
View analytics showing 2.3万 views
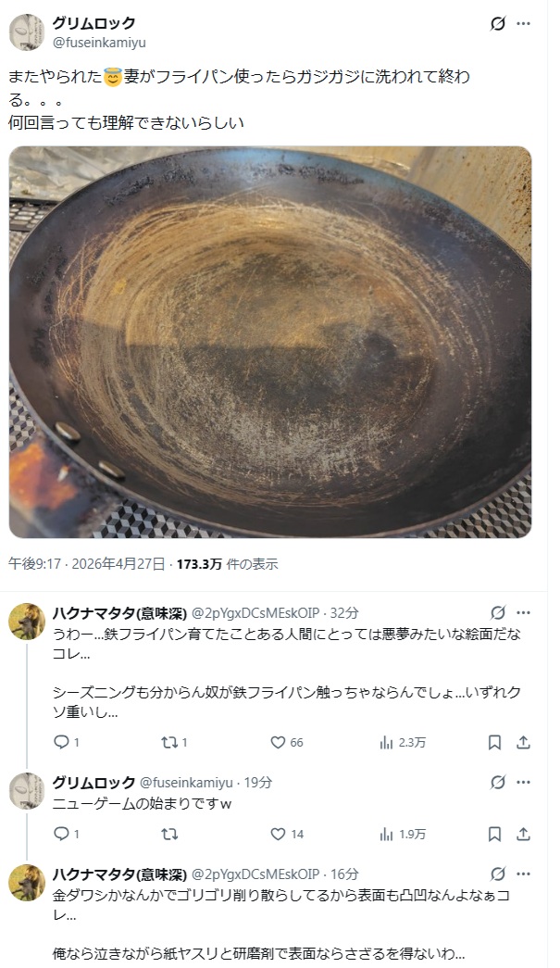(403, 742)
